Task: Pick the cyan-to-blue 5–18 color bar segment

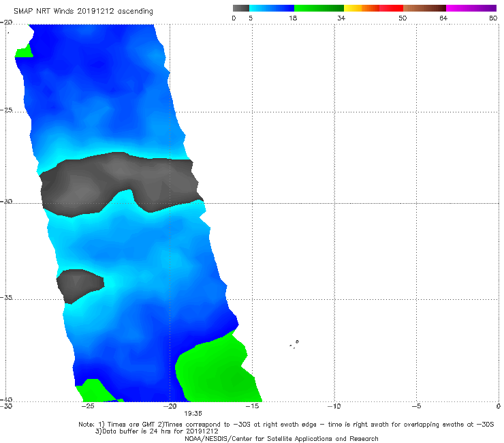Action: click(x=272, y=8)
